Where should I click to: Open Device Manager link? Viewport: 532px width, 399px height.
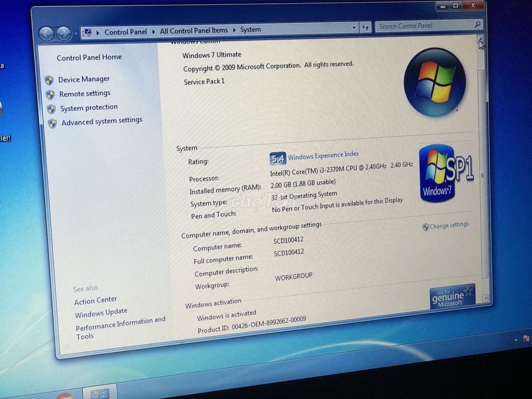point(84,79)
